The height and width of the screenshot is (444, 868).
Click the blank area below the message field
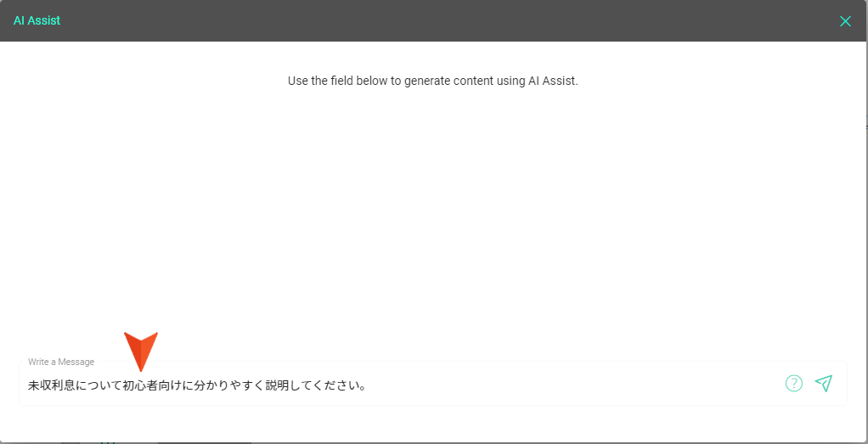(x=433, y=424)
